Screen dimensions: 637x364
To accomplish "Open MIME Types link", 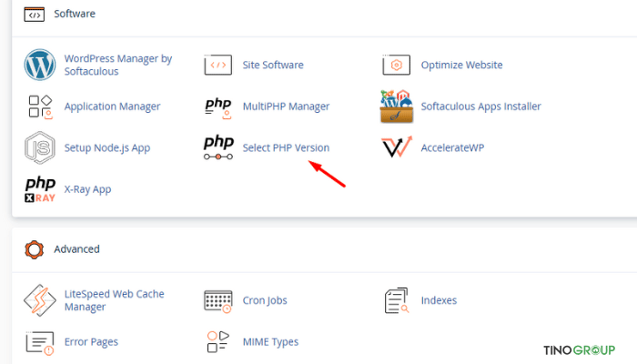I will (270, 342).
